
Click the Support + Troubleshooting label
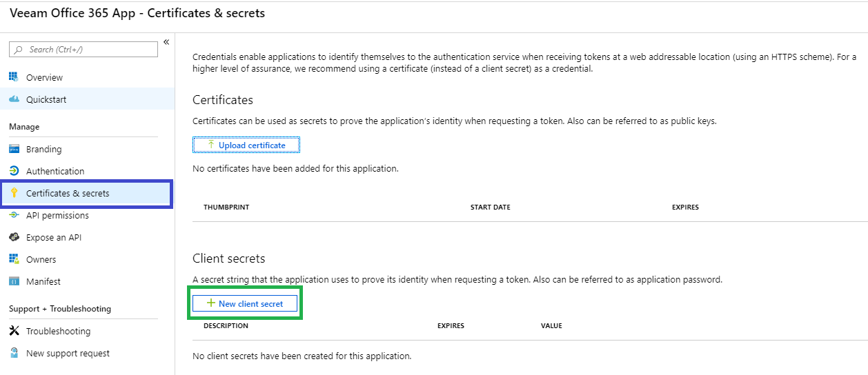[x=60, y=309]
